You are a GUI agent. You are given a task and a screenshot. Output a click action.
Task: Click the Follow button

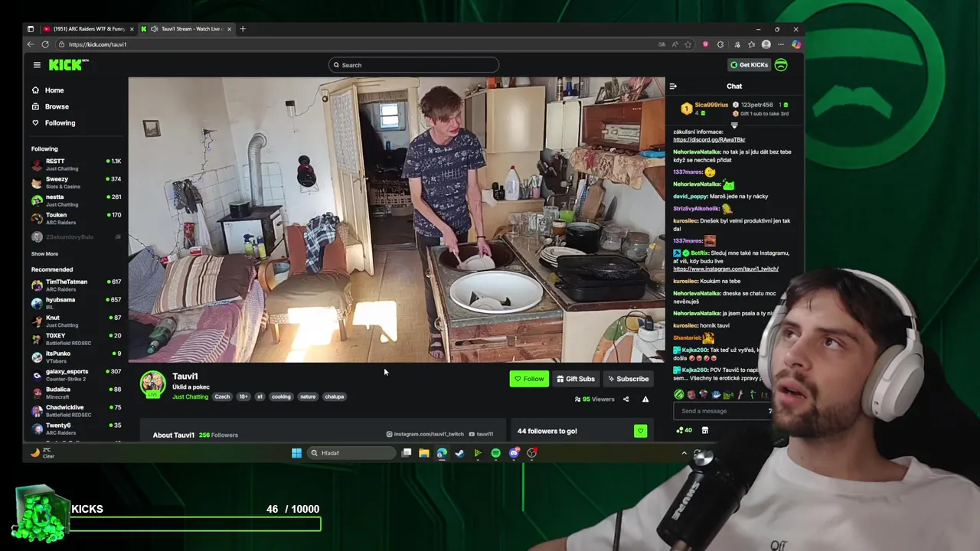[529, 379]
